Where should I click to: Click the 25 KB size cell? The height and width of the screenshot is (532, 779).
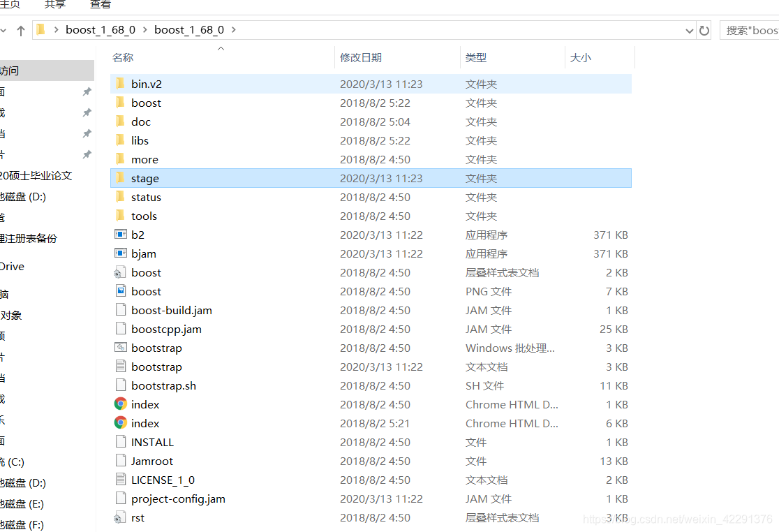tap(614, 329)
